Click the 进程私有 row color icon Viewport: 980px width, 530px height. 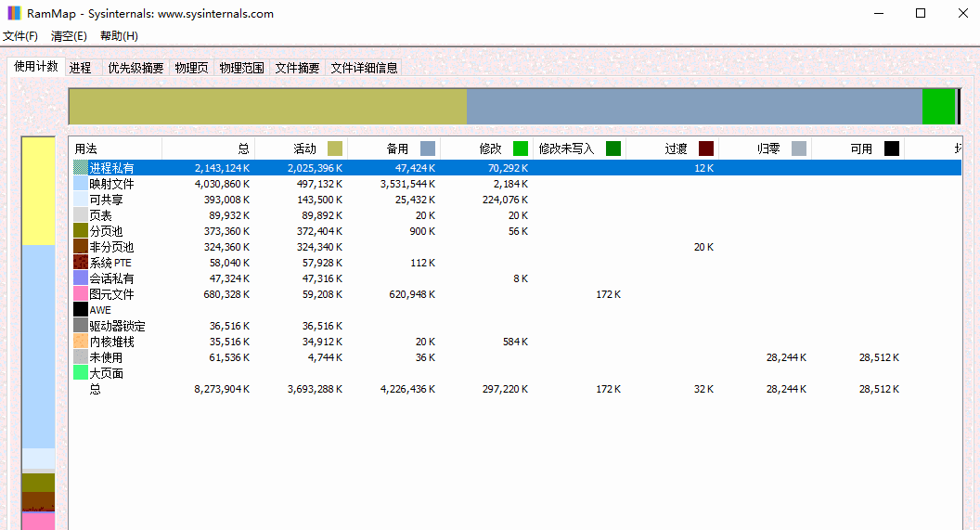click(81, 168)
